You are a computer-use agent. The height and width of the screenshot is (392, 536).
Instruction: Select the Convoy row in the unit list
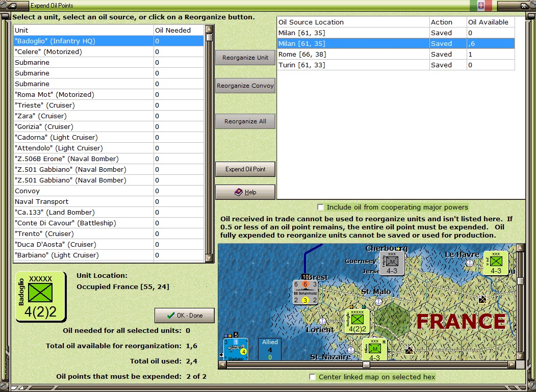(109, 191)
